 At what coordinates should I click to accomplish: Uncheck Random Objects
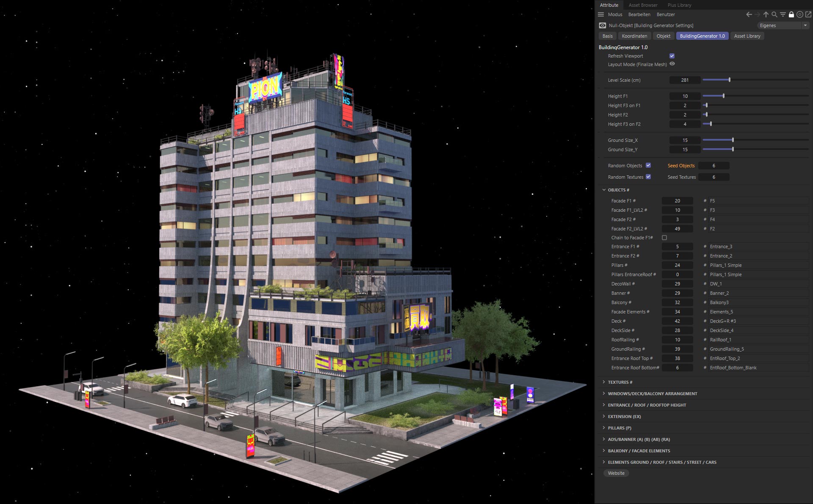point(648,166)
